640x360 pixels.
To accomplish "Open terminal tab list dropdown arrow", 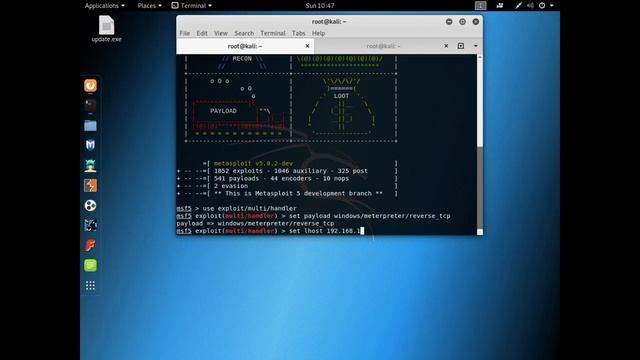I will [476, 46].
